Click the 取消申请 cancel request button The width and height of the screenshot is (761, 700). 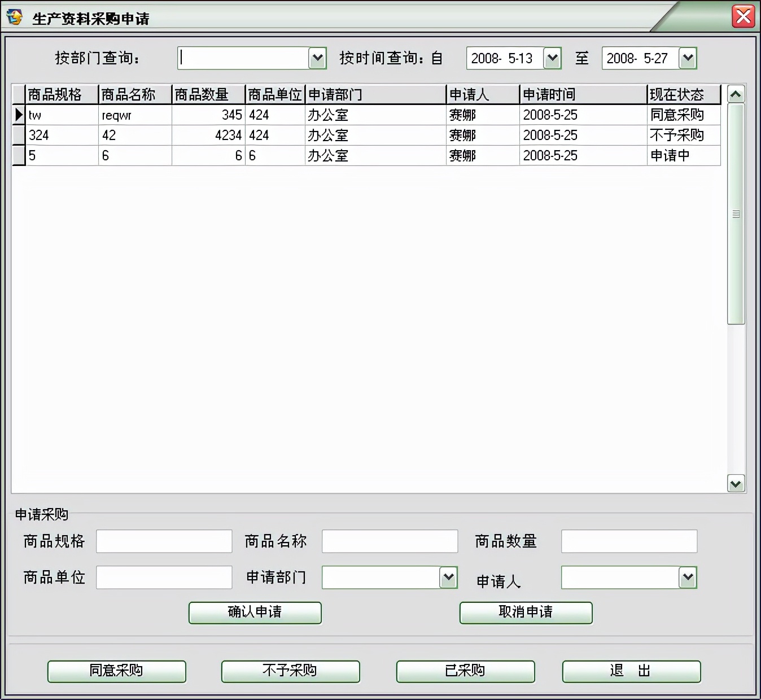525,613
